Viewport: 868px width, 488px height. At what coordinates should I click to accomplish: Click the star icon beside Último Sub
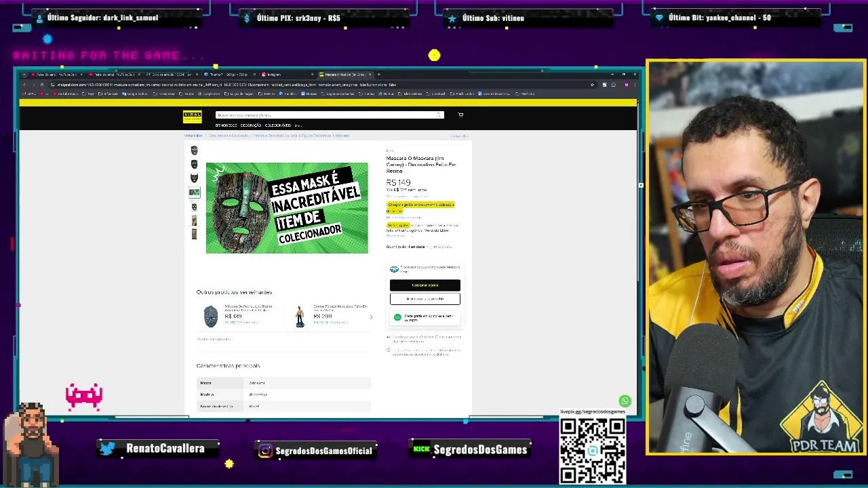(x=452, y=18)
